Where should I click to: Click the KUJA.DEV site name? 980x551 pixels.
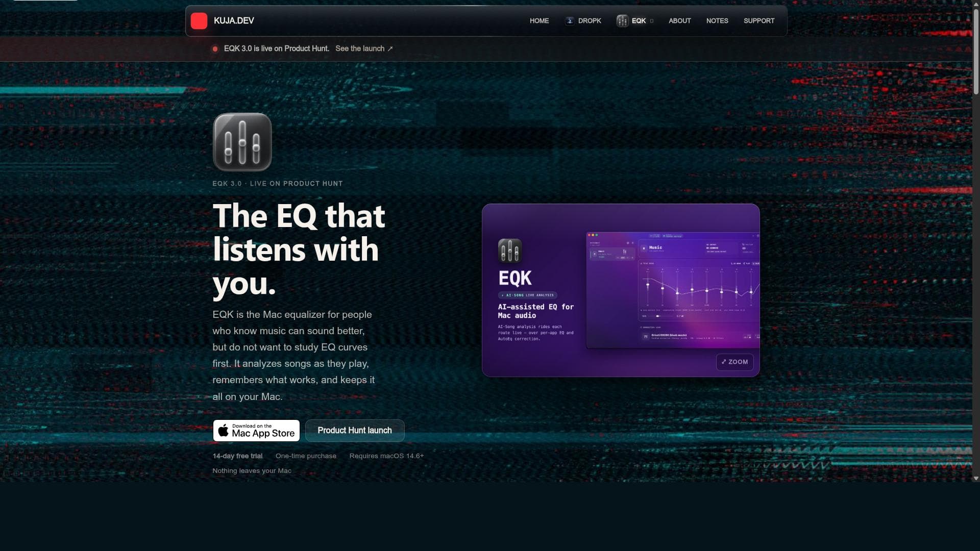tap(234, 21)
